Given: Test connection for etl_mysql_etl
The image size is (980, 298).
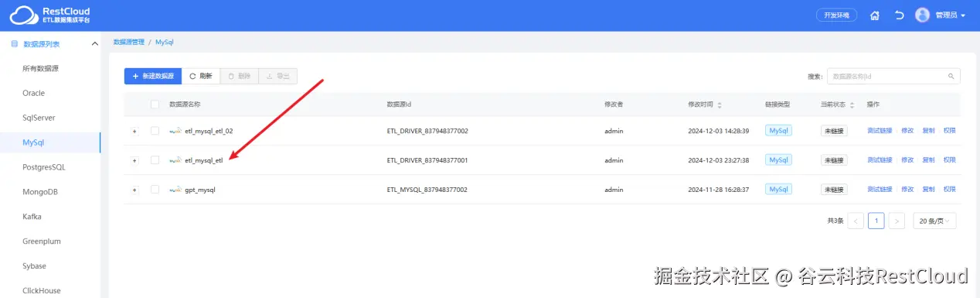Looking at the screenshot, I should (x=880, y=160).
